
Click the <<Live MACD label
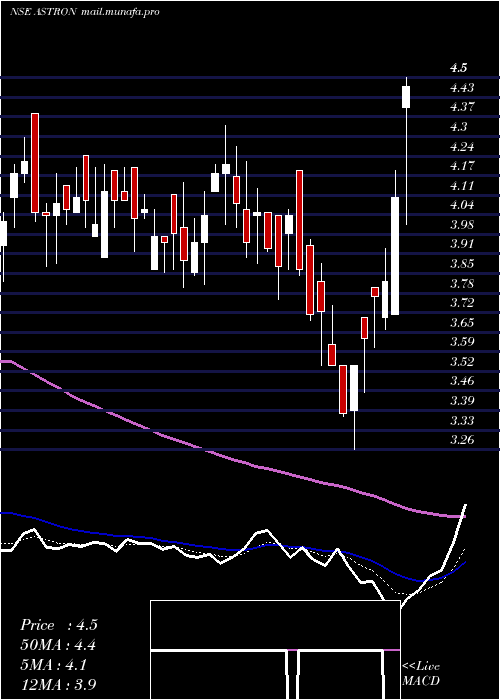point(421,674)
